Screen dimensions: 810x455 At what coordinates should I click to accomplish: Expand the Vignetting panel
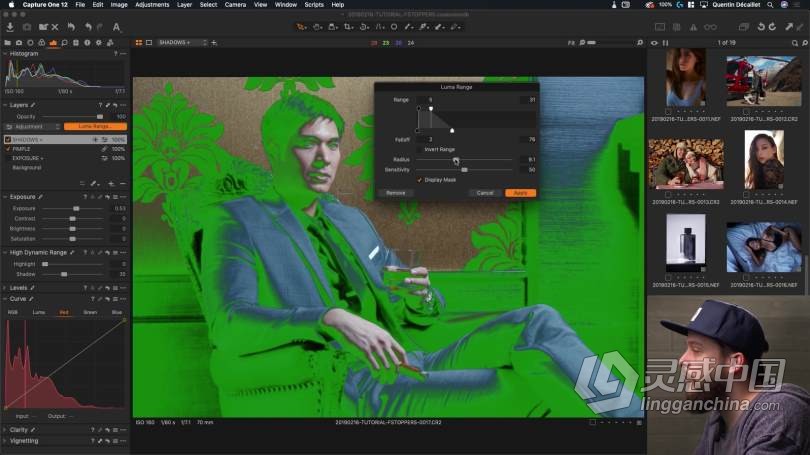click(5, 441)
